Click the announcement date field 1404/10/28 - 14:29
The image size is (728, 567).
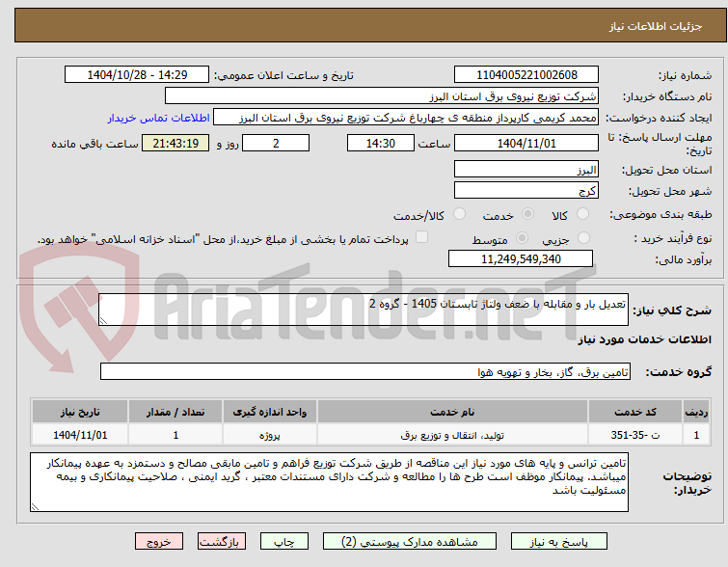(x=137, y=75)
